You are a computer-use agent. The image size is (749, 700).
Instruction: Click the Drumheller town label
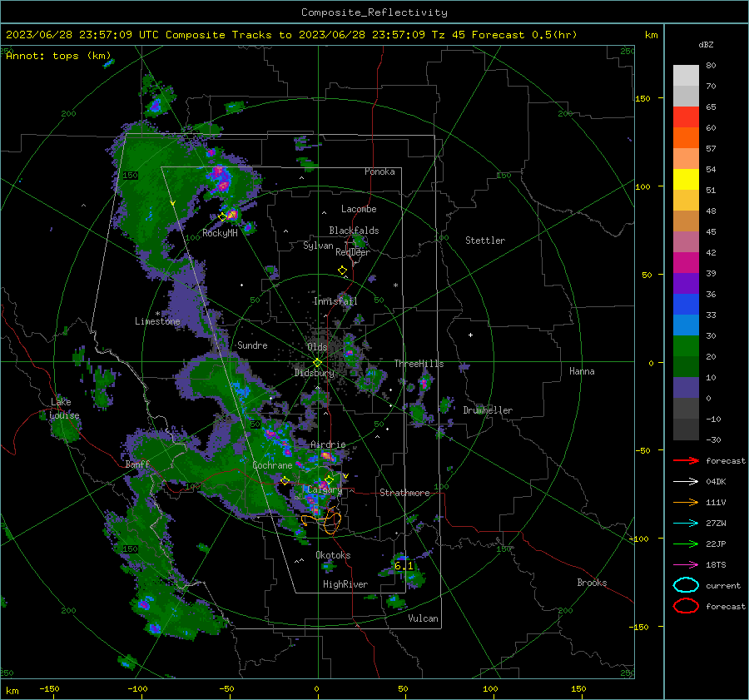(488, 410)
